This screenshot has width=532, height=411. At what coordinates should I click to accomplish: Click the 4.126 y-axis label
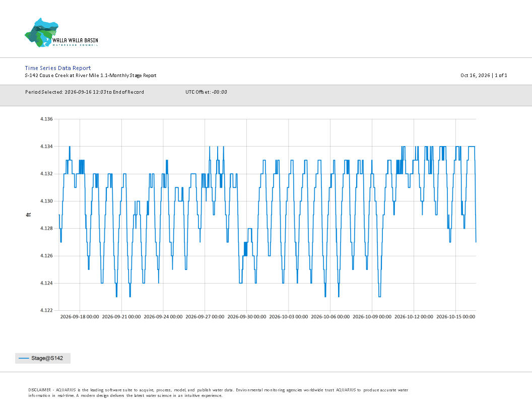(x=46, y=256)
